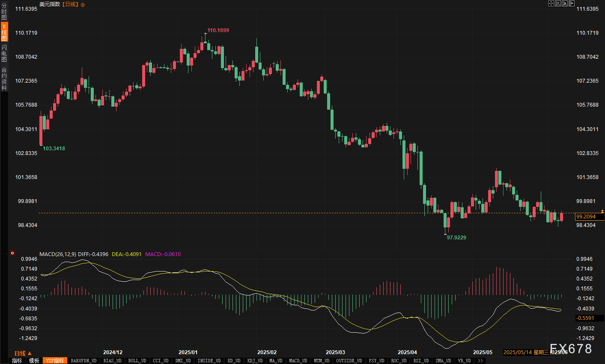Open the 日线 period dropdown at bottom left
Image resolution: width=605 pixels, height=364 pixels.
pyautogui.click(x=23, y=353)
